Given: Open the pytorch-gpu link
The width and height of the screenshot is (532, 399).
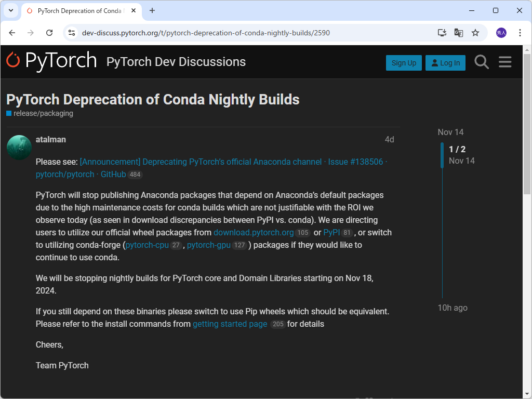Looking at the screenshot, I should tap(209, 245).
